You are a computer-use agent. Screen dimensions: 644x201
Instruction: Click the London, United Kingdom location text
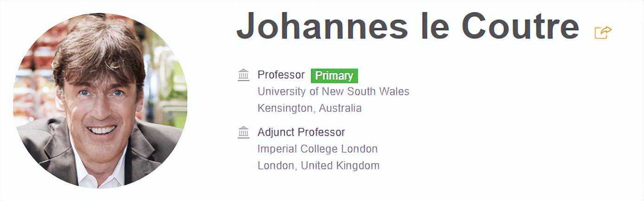pyautogui.click(x=318, y=165)
